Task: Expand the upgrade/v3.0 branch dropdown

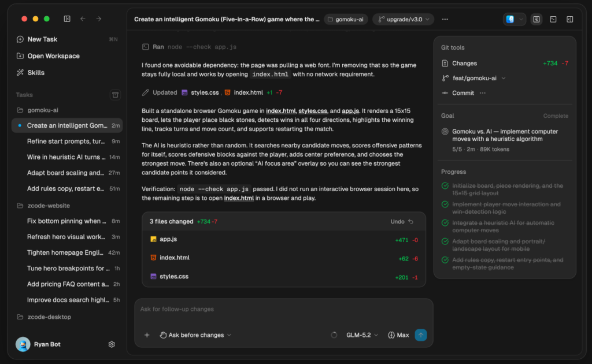Action: 403,19
